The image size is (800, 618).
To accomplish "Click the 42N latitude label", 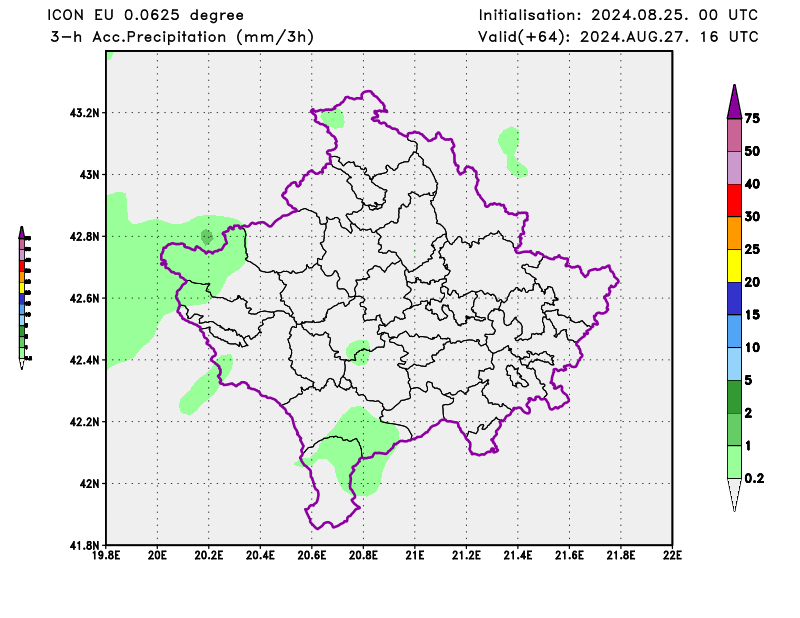I will pos(89,483).
